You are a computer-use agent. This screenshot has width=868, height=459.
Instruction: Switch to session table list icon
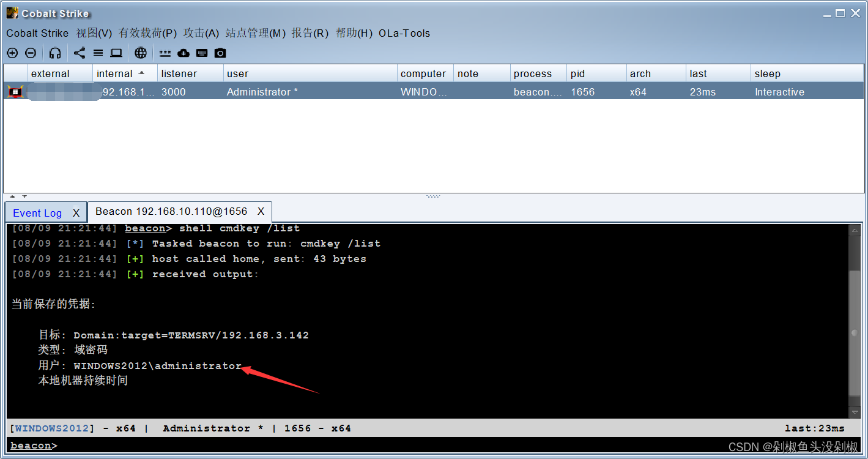[x=98, y=53]
